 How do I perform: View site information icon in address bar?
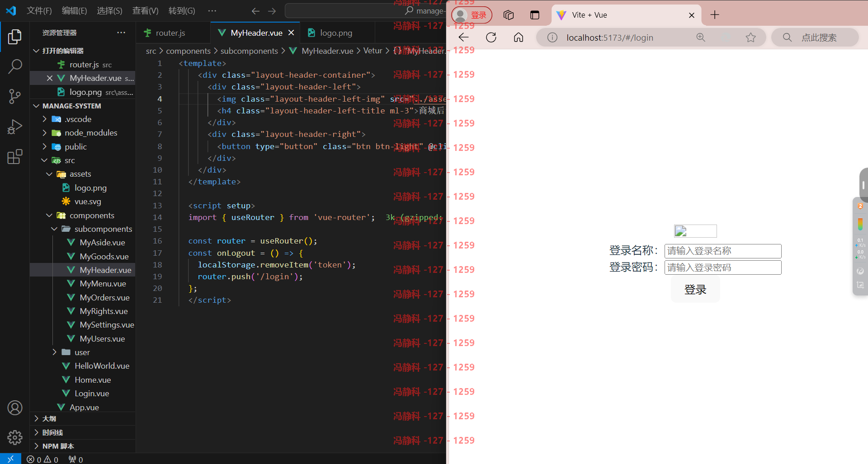coord(552,37)
